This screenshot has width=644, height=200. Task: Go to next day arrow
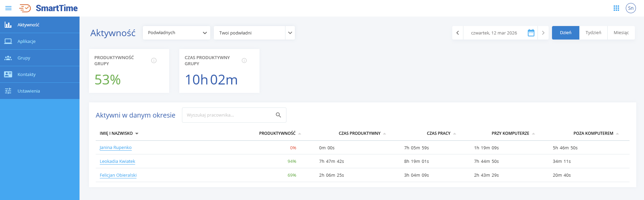coord(543,33)
